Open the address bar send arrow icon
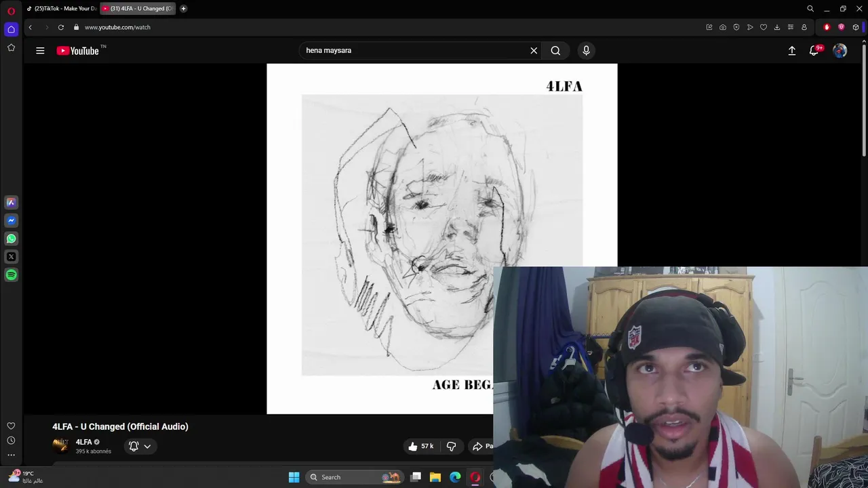The image size is (868, 488). (750, 27)
